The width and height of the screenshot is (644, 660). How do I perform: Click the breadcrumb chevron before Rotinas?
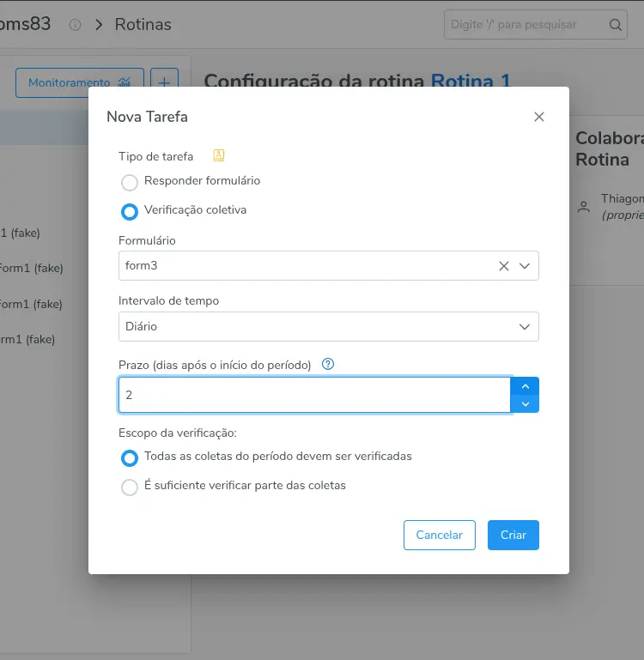tap(99, 25)
